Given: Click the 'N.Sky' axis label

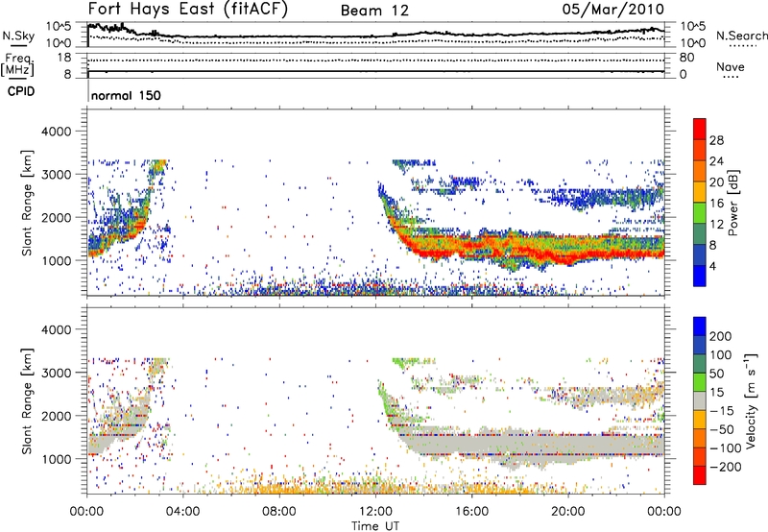Looking at the screenshot, I should (18, 36).
